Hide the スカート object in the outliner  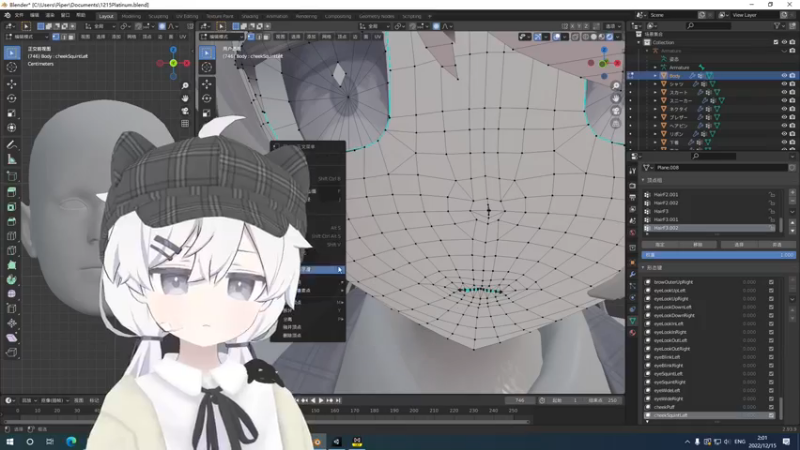784,92
